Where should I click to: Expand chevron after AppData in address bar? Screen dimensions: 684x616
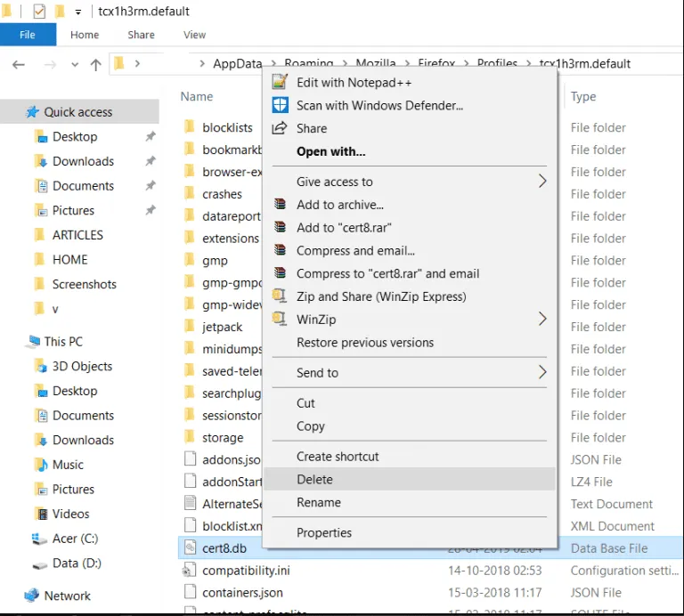273,64
